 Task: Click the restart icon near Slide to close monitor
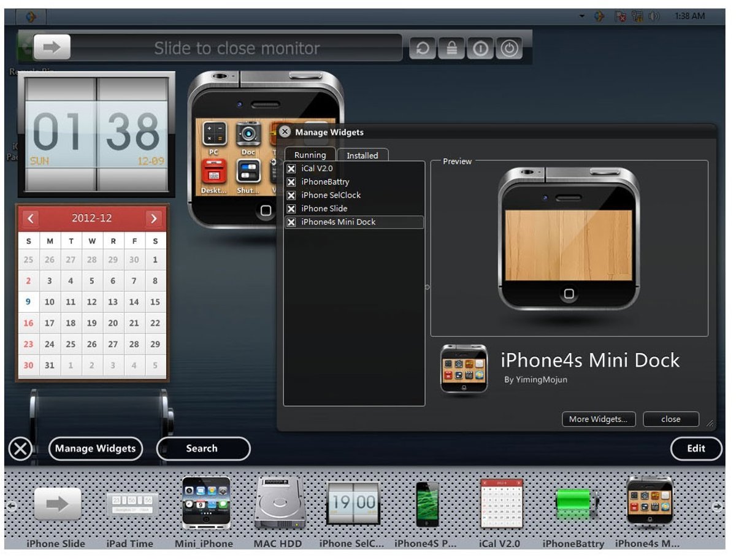pos(422,48)
